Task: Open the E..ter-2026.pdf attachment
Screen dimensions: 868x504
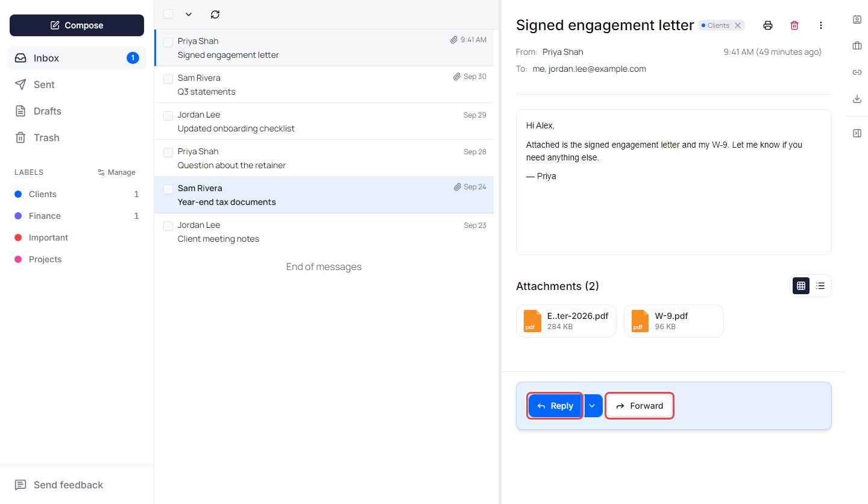Action: [x=566, y=321]
